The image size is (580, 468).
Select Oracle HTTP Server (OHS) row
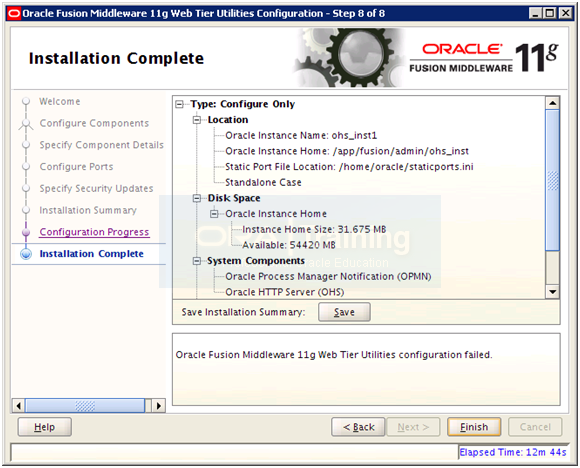click(284, 292)
